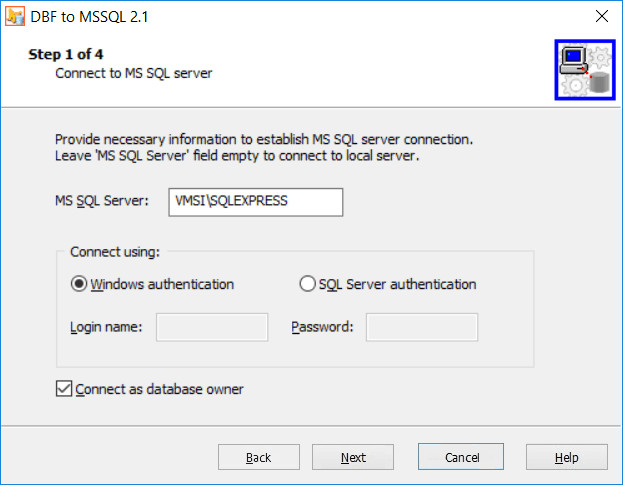Click the MS SQL Server label
This screenshot has width=623, height=485.
coord(102,201)
